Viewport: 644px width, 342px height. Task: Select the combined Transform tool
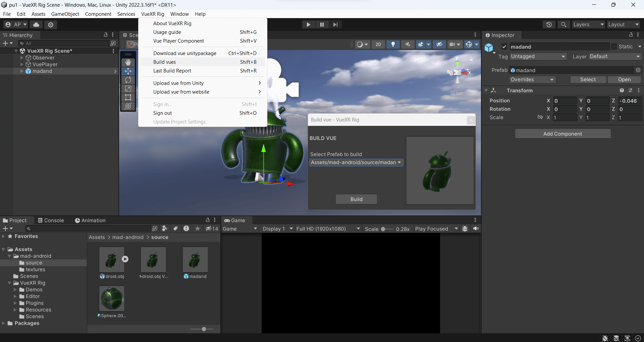(128, 106)
